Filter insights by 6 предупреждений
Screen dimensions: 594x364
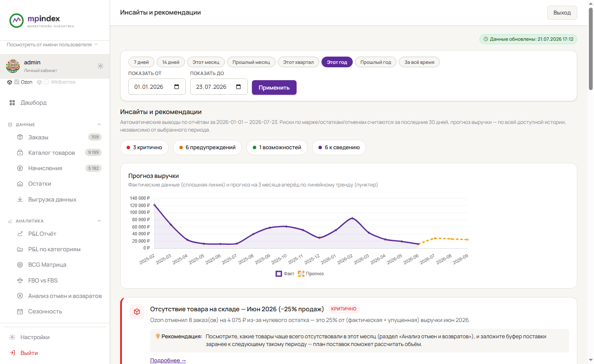point(207,147)
